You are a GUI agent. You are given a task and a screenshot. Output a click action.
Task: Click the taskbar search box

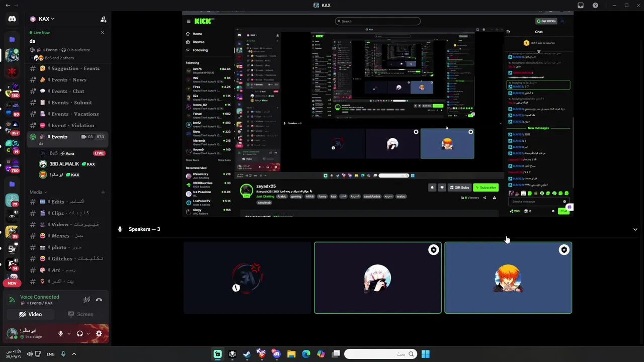[x=380, y=354]
